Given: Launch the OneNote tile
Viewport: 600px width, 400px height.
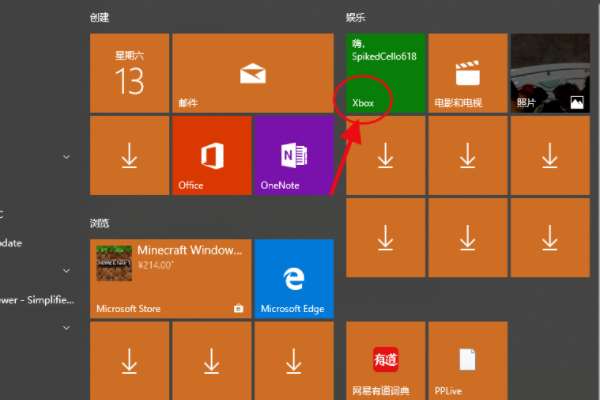Looking at the screenshot, I should (294, 155).
